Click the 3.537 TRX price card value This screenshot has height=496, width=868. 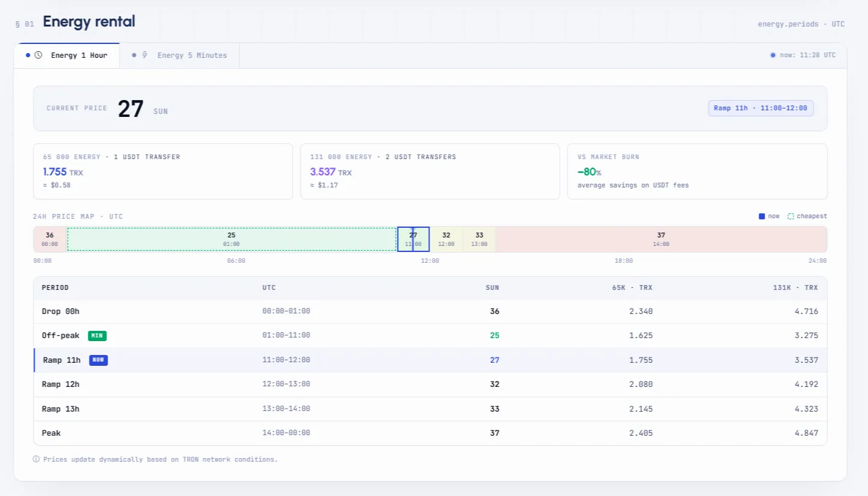point(331,172)
